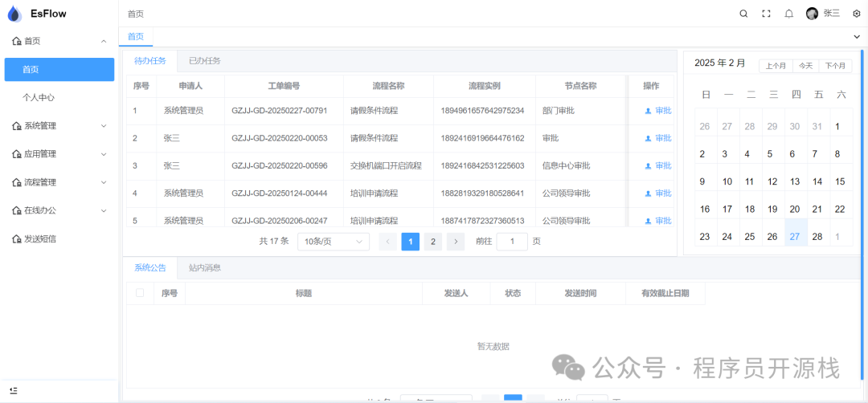The image size is (868, 403).
Task: Click the 首页 group home icon
Action: (17, 41)
